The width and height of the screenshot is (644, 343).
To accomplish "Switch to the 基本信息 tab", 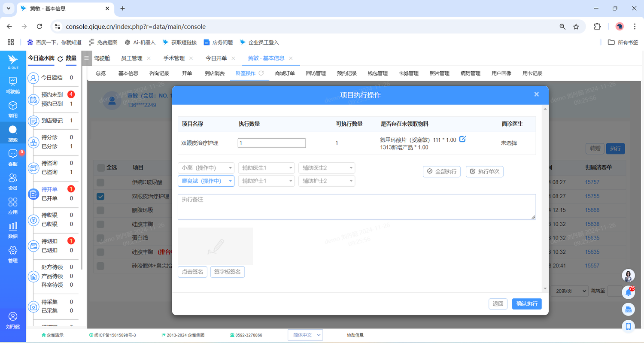I will [x=128, y=73].
